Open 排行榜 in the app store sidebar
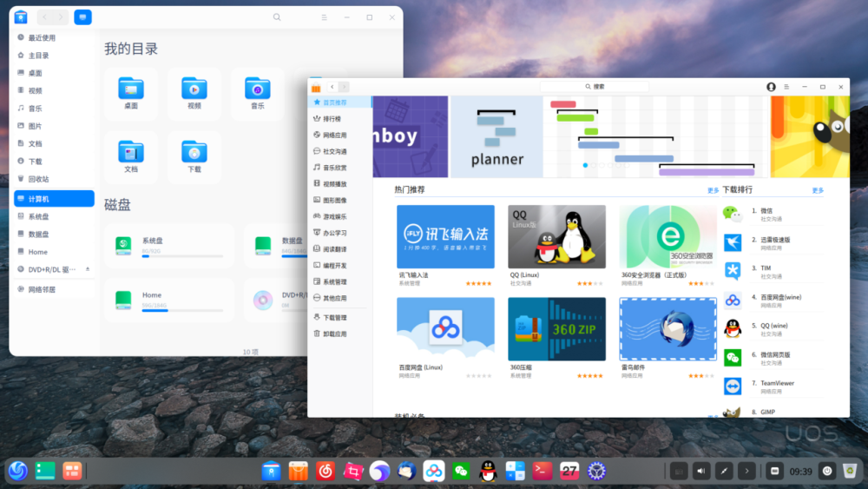Screen dimensions: 868x489 tap(332, 118)
